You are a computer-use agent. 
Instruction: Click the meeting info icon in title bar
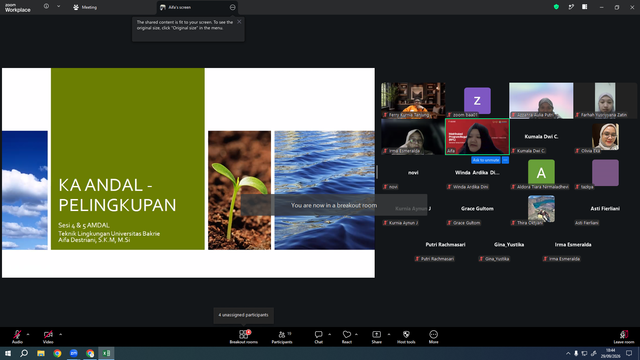click(x=46, y=7)
